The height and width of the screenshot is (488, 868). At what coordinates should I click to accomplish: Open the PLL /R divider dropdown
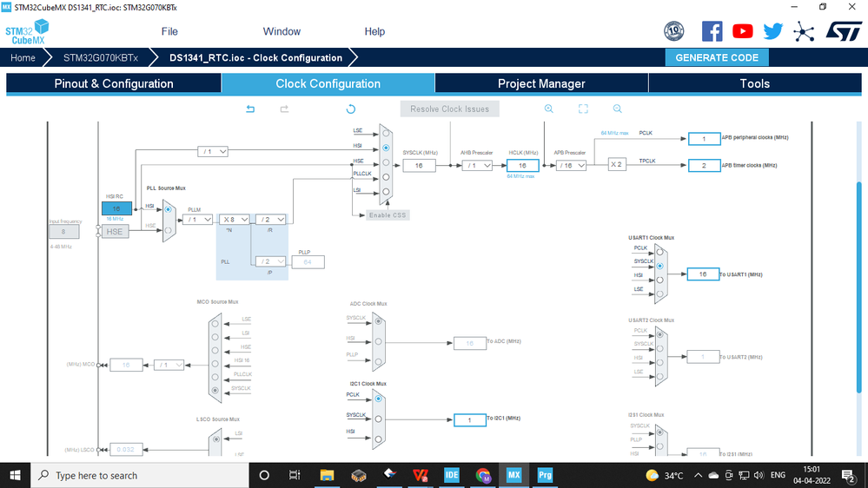coord(271,220)
